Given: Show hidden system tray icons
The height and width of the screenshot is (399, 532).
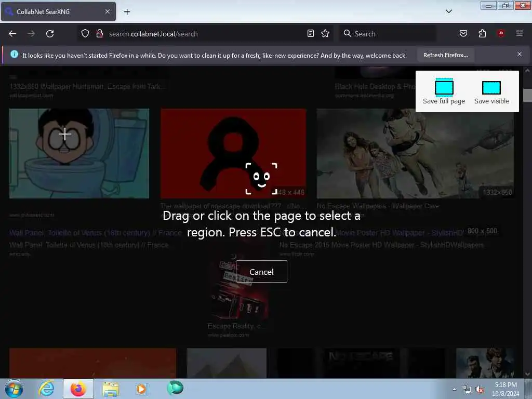Looking at the screenshot, I should click(454, 389).
